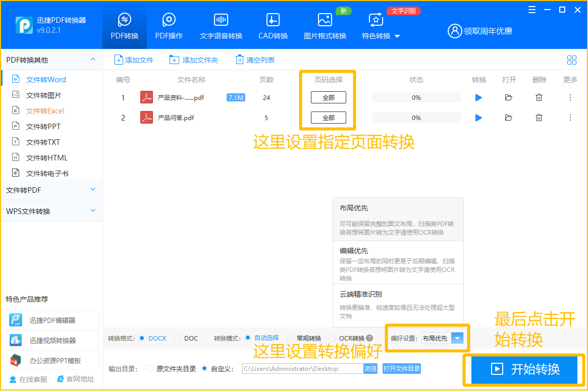
Task: Open 迅捷视频转换器 recommended product
Action: click(x=51, y=341)
